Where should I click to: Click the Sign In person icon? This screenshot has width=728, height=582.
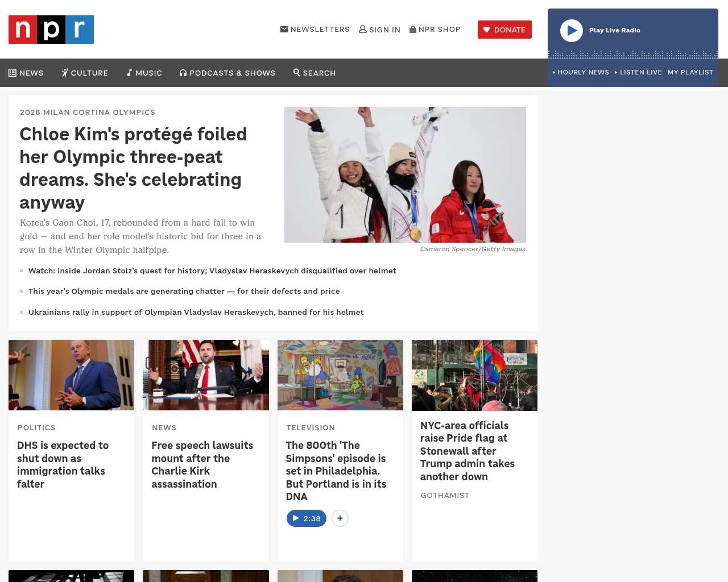click(x=363, y=29)
